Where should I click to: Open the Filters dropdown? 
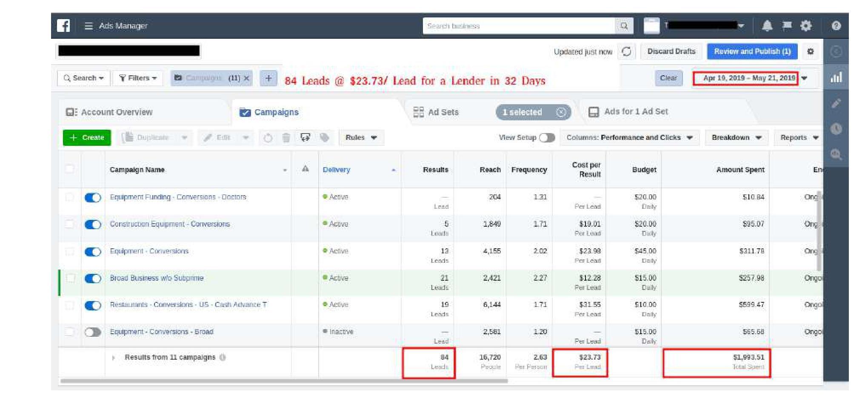[138, 78]
